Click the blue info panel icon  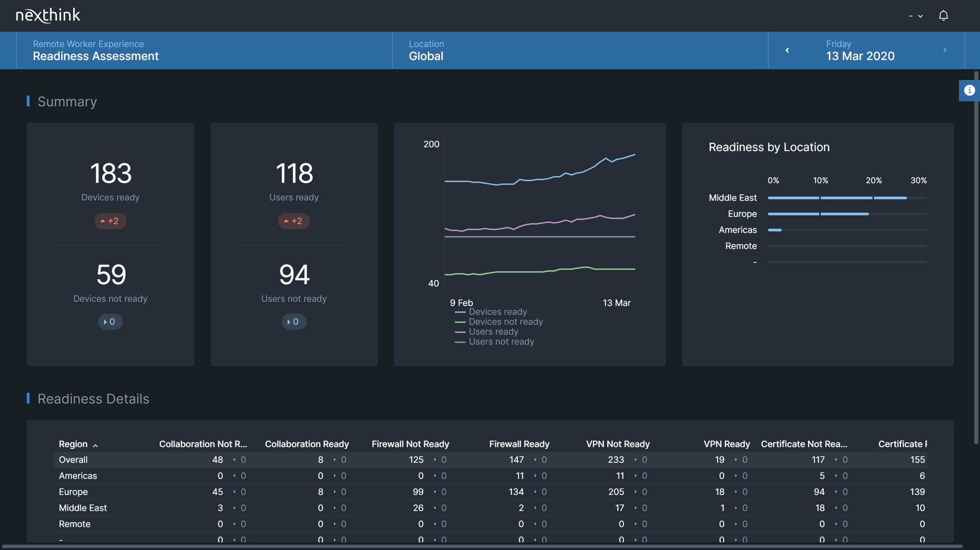click(x=969, y=91)
